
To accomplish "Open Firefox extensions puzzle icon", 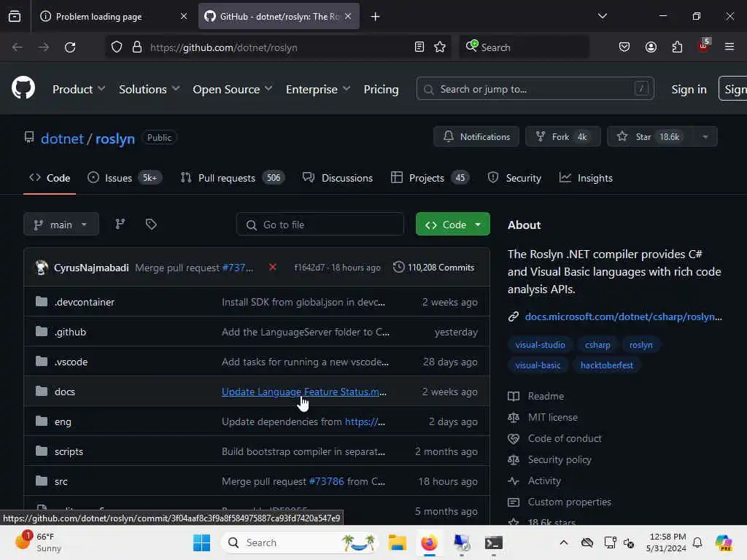I will tap(677, 47).
